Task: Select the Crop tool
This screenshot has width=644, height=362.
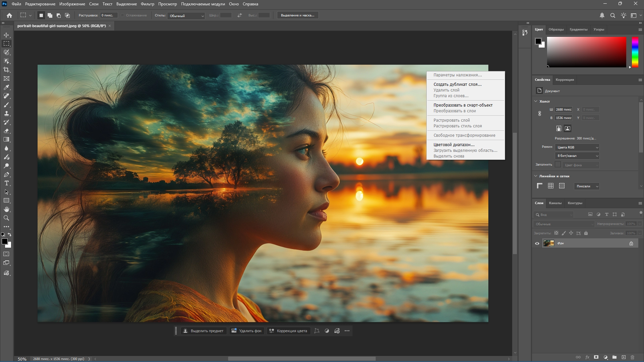Action: click(x=6, y=70)
